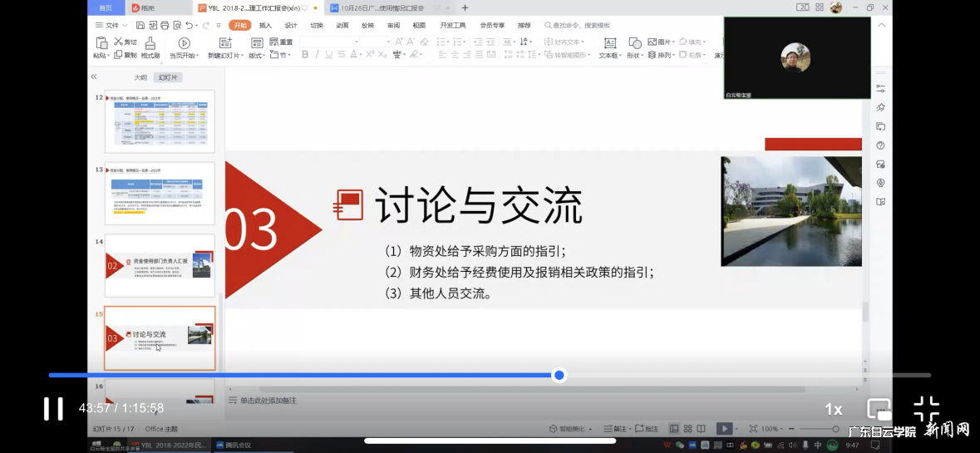Open the font color A dropdown arrow
This screenshot has height=453, width=980.
tap(361, 56)
